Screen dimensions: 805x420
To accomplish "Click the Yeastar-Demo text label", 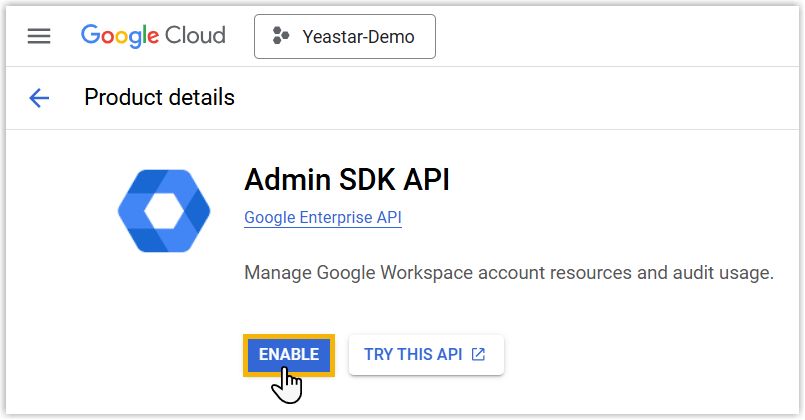I will [358, 37].
